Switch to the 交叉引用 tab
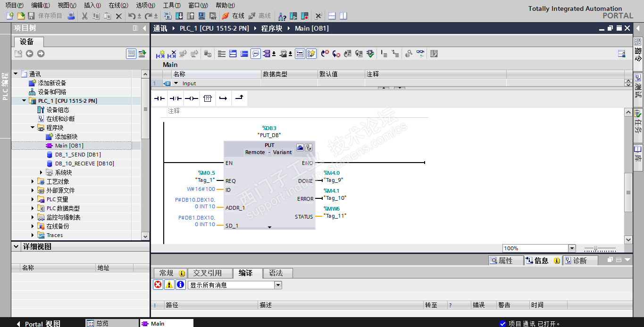This screenshot has width=644, height=327. coord(210,273)
